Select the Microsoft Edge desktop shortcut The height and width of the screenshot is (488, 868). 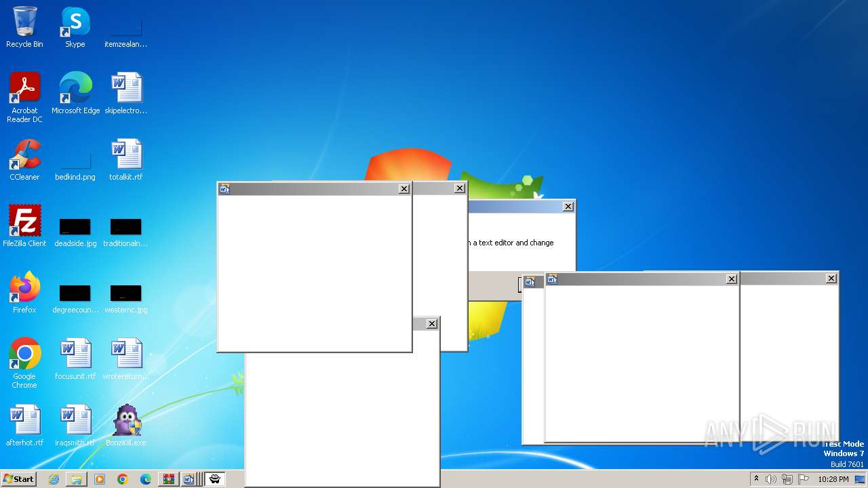(x=75, y=94)
